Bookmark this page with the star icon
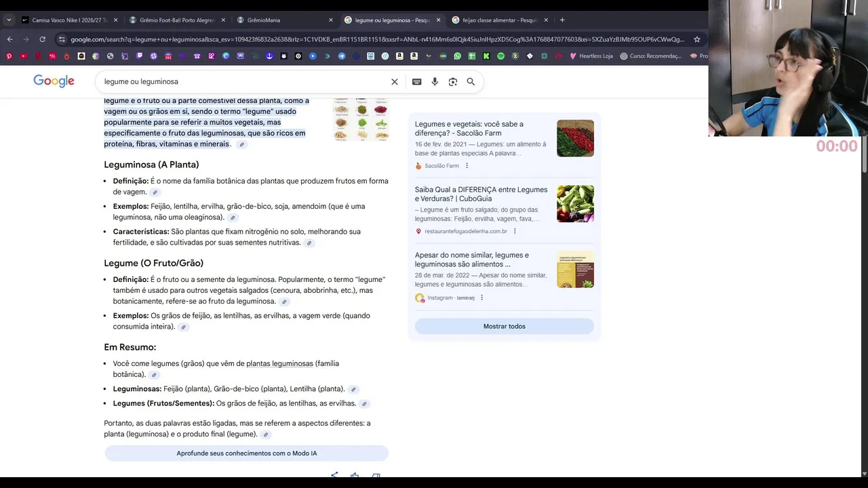 696,39
